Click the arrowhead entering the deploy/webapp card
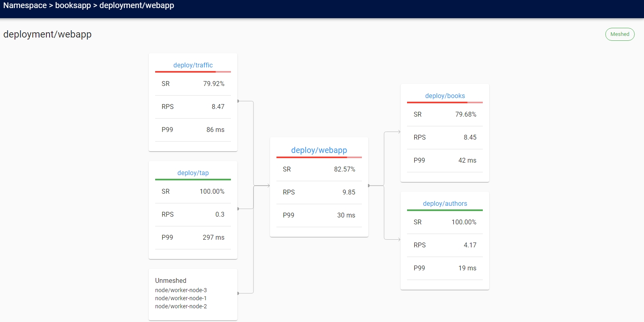 268,186
